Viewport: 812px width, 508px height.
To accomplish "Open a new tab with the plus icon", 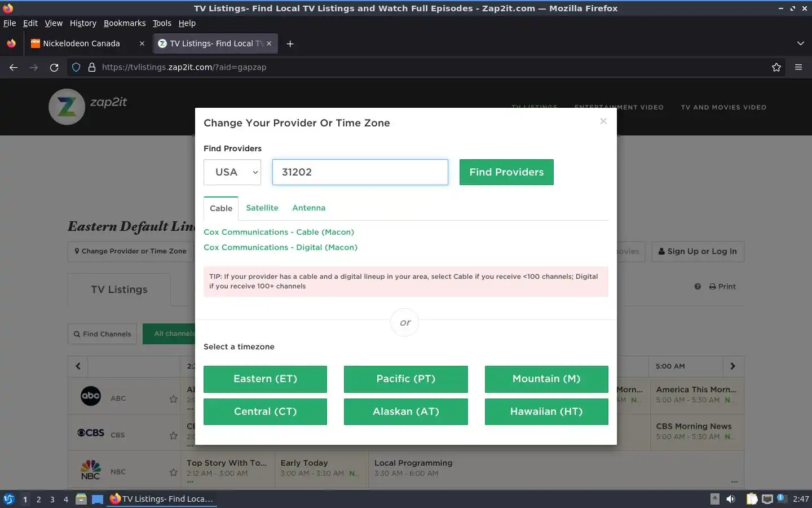I will [x=290, y=43].
